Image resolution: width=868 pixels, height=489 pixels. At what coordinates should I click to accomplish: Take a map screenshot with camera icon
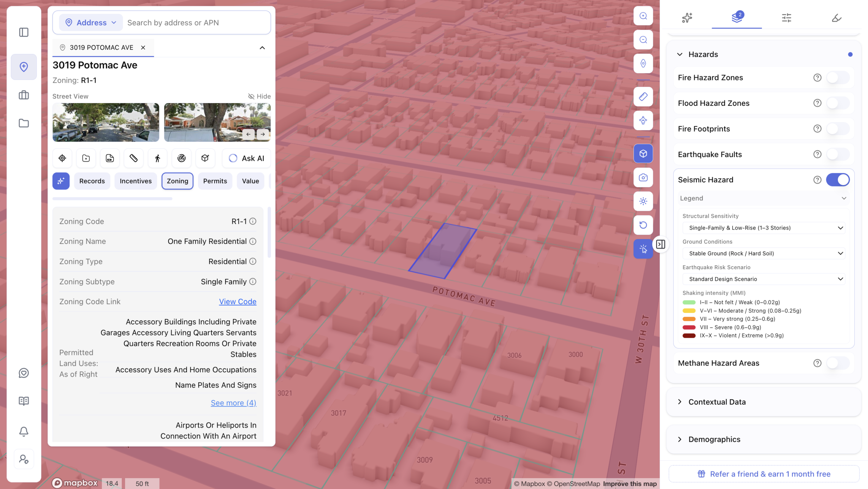pos(643,177)
